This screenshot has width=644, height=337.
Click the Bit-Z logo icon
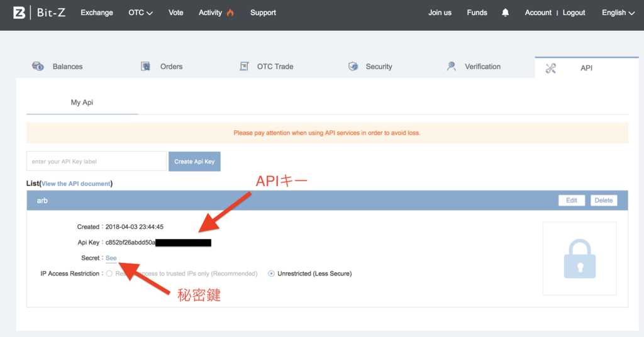[x=19, y=13]
